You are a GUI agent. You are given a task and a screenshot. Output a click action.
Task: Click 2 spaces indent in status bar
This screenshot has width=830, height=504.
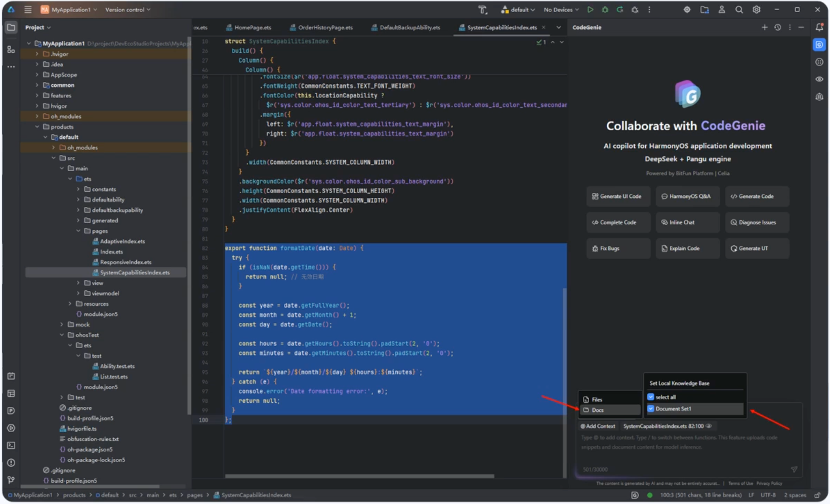point(795,495)
